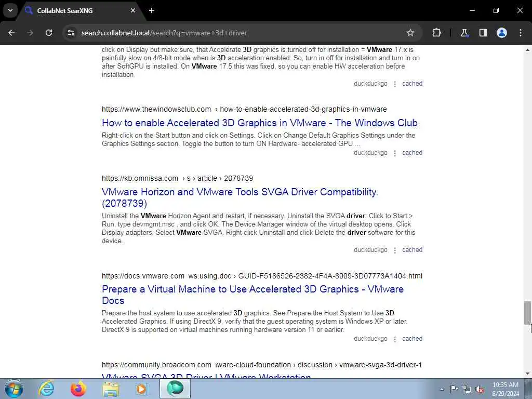Show hidden system tray icons
The height and width of the screenshot is (399, 532).
442,390
